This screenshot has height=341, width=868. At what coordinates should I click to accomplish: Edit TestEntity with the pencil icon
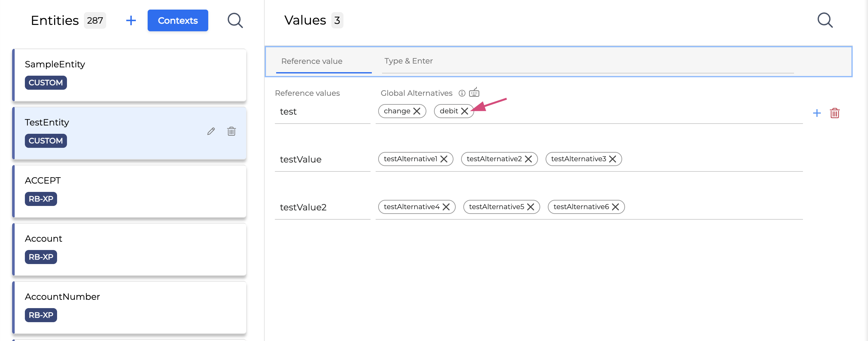[211, 131]
